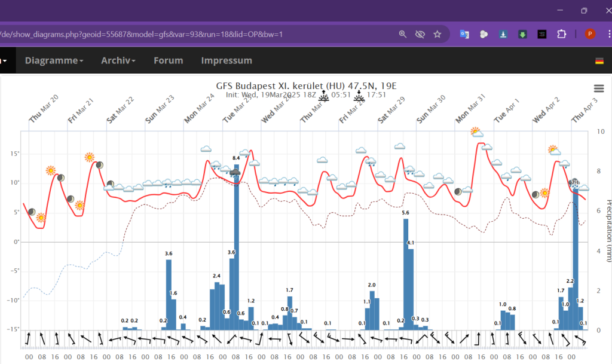Open the browser Extensions puzzle icon
Image resolution: width=612 pixels, height=364 pixels.
tap(561, 34)
